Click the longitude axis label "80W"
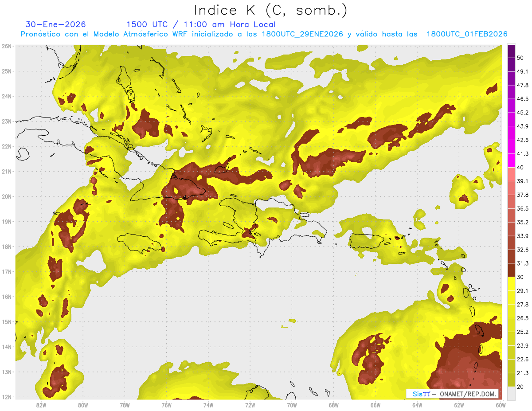 point(82,405)
